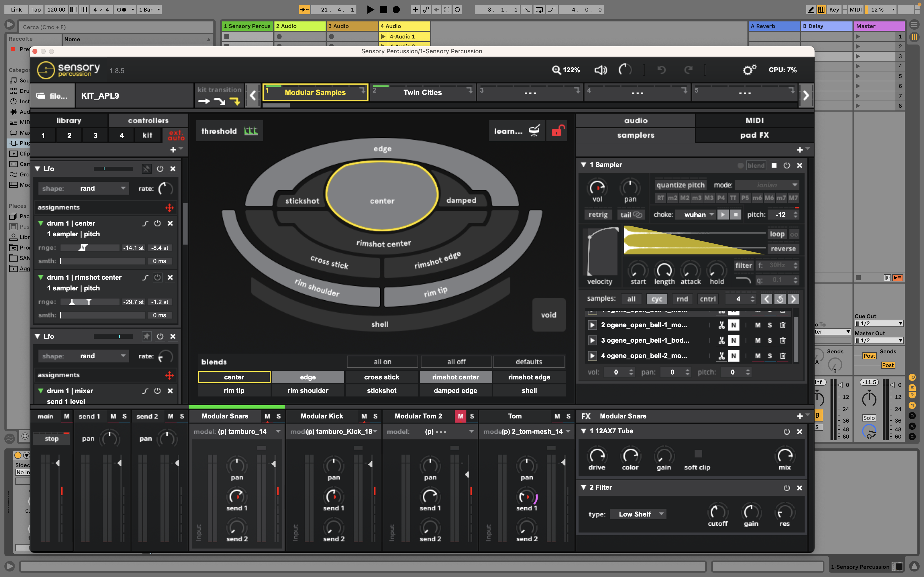Click scissors icon on 3 ogene_open_bell sample

721,340
